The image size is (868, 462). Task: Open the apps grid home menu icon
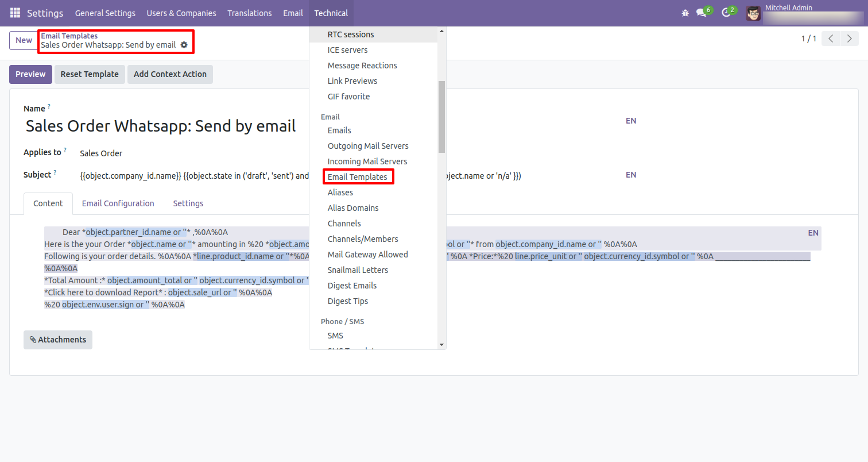[x=15, y=13]
